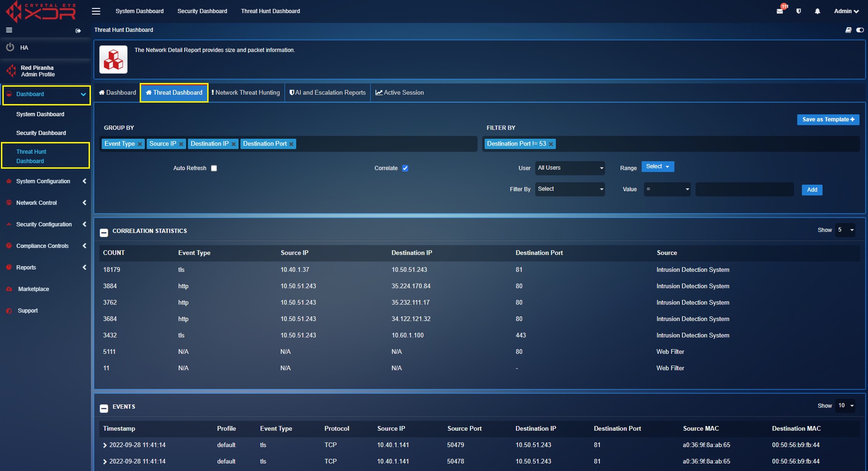Enable the Auto Refresh checkbox
The image size is (868, 471).
[214, 168]
